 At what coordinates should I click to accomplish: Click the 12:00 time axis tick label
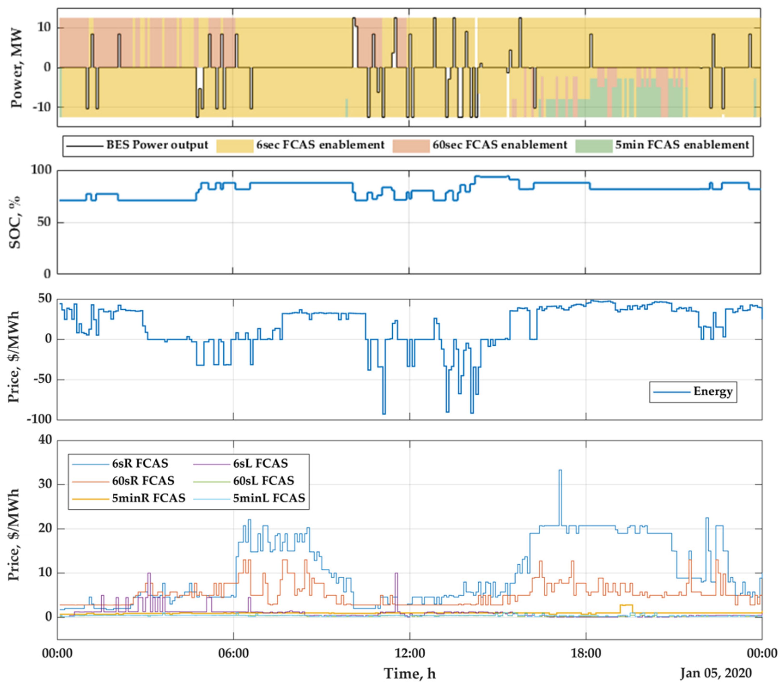(x=409, y=653)
